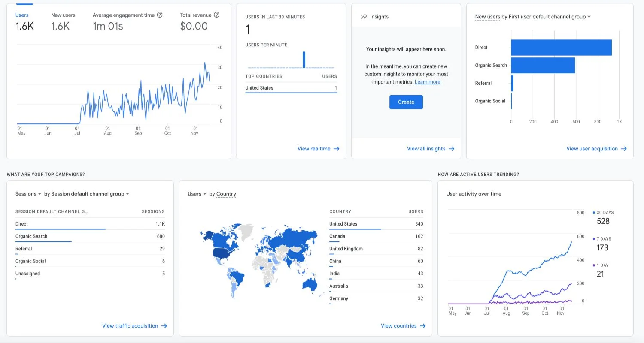The width and height of the screenshot is (644, 343).
Task: Click arrow icon beside View user acquisition
Action: pyautogui.click(x=624, y=149)
